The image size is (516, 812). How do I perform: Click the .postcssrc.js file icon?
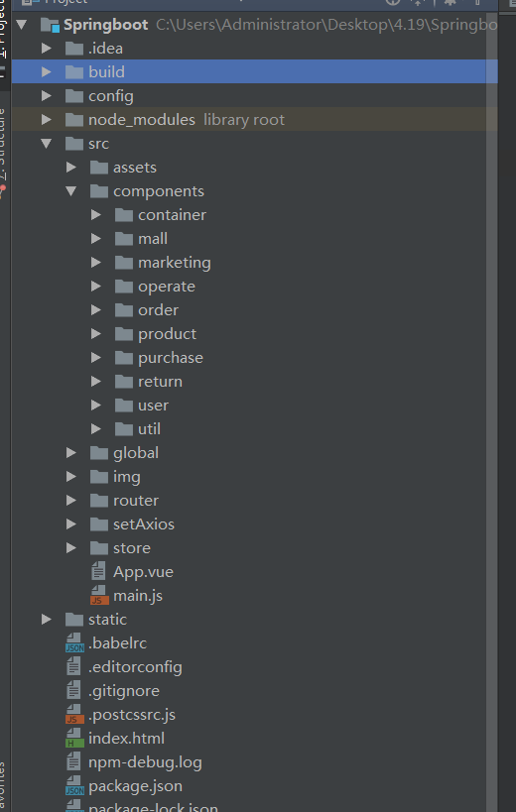[x=74, y=715]
